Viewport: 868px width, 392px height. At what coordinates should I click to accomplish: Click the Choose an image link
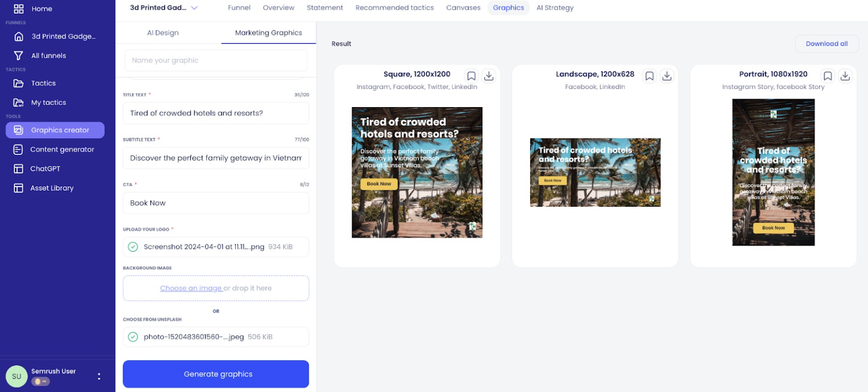[191, 288]
